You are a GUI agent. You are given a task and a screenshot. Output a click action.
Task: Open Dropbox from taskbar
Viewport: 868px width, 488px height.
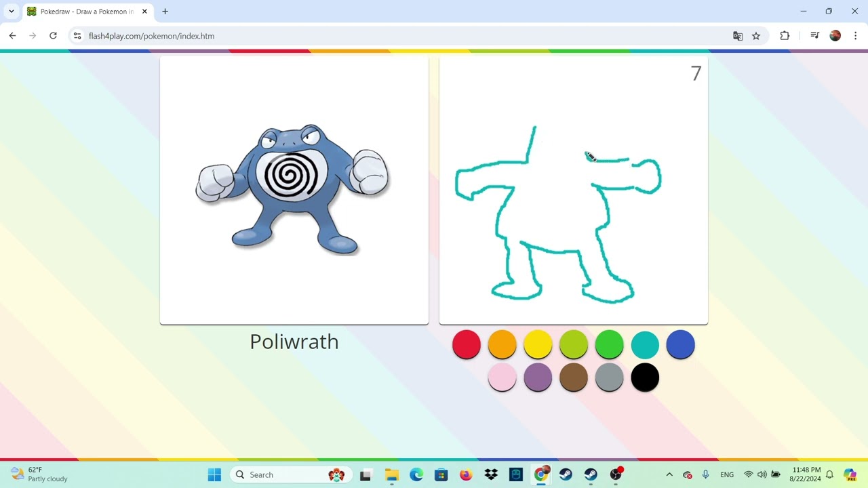(x=491, y=474)
